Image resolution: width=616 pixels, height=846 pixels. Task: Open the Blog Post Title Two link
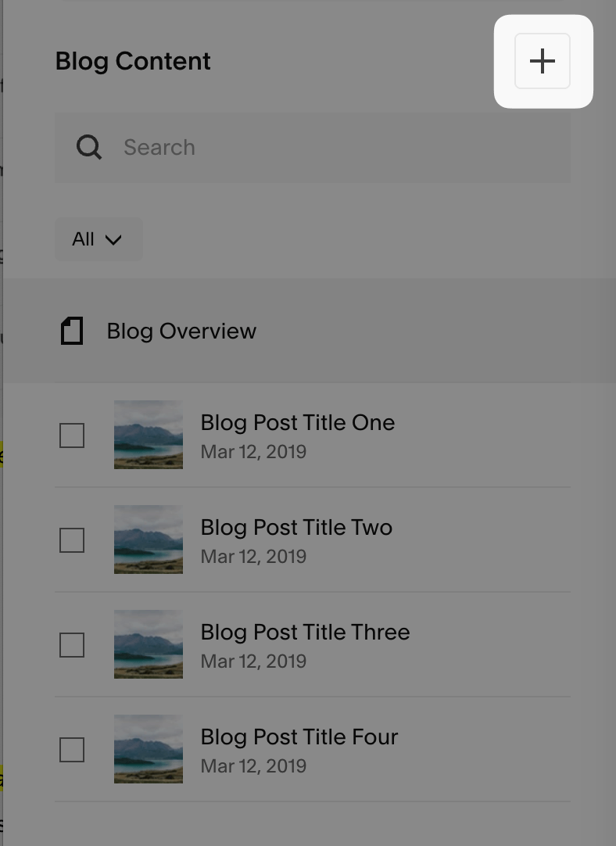(296, 528)
